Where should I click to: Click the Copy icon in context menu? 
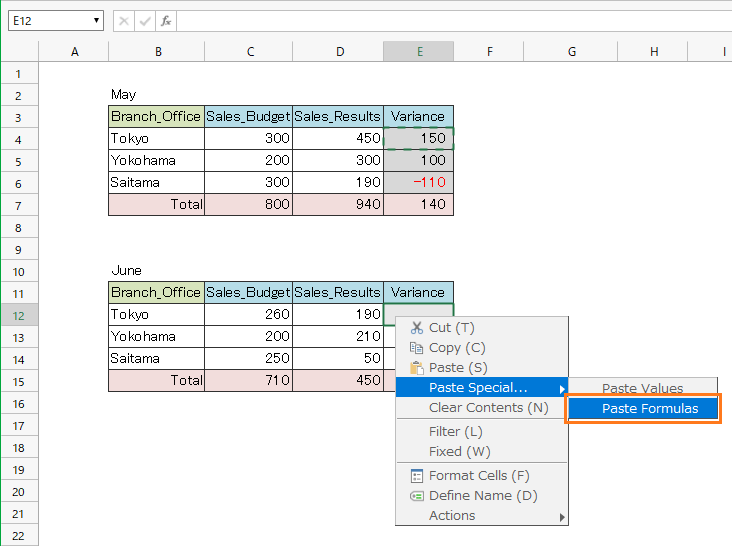pos(417,348)
